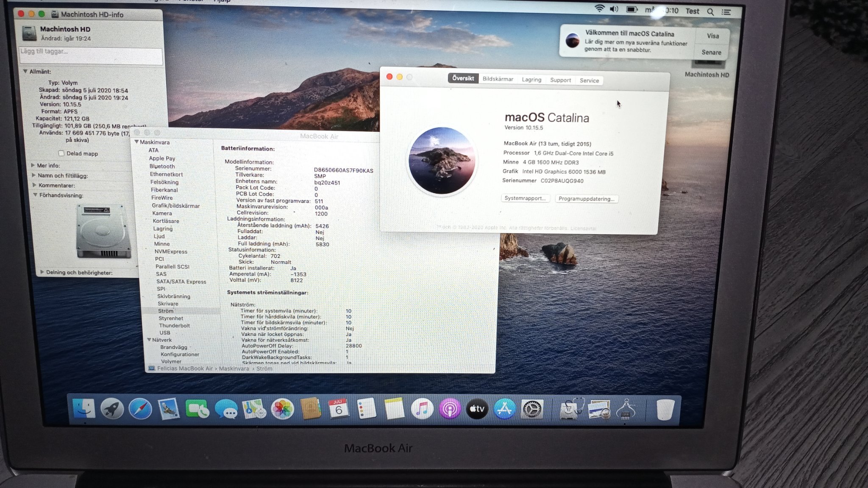This screenshot has height=488, width=868.
Task: Switch to the Lagring tab
Action: tap(531, 80)
